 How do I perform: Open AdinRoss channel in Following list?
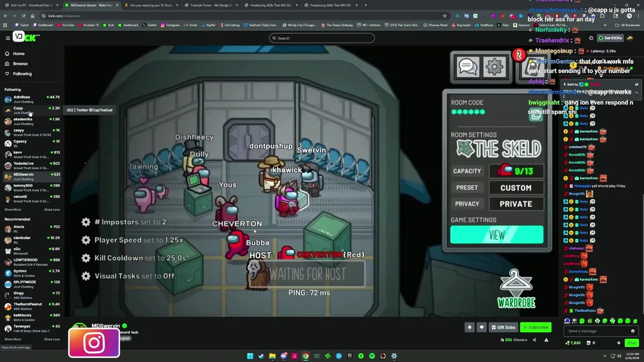(x=32, y=99)
